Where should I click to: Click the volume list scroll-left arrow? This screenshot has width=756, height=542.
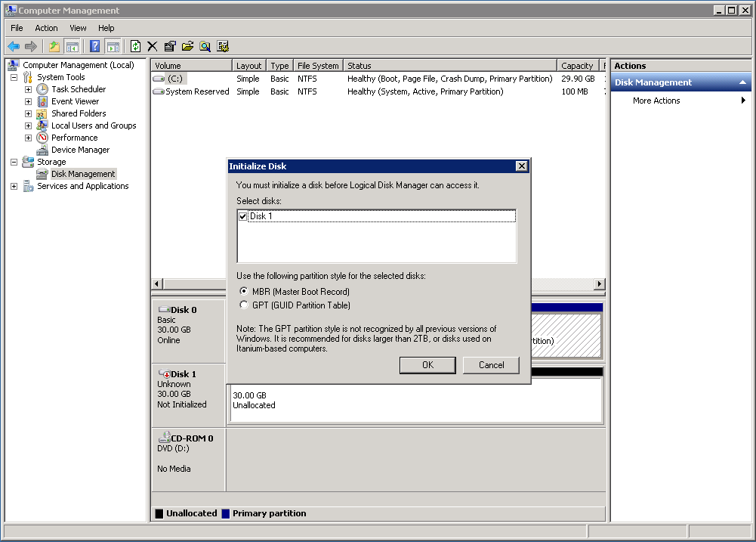click(157, 283)
